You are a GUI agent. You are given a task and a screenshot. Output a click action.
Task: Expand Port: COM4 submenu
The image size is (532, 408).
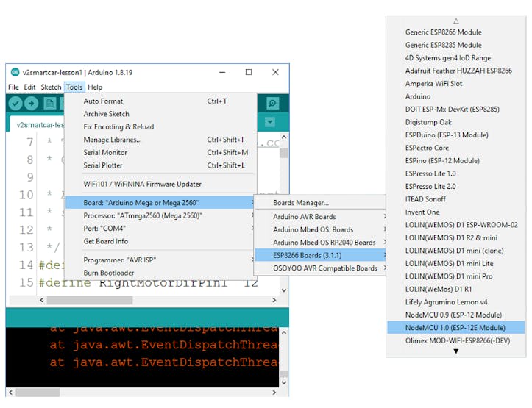click(161, 229)
